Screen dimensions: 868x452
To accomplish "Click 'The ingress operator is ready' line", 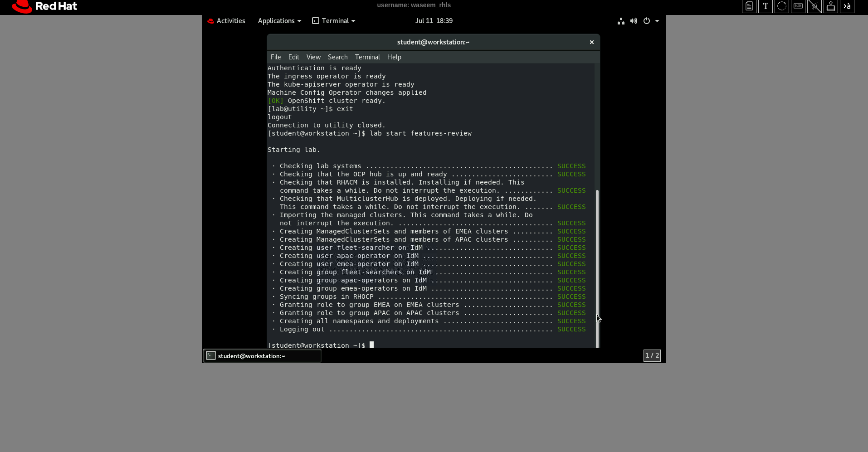I will click(x=327, y=76).
